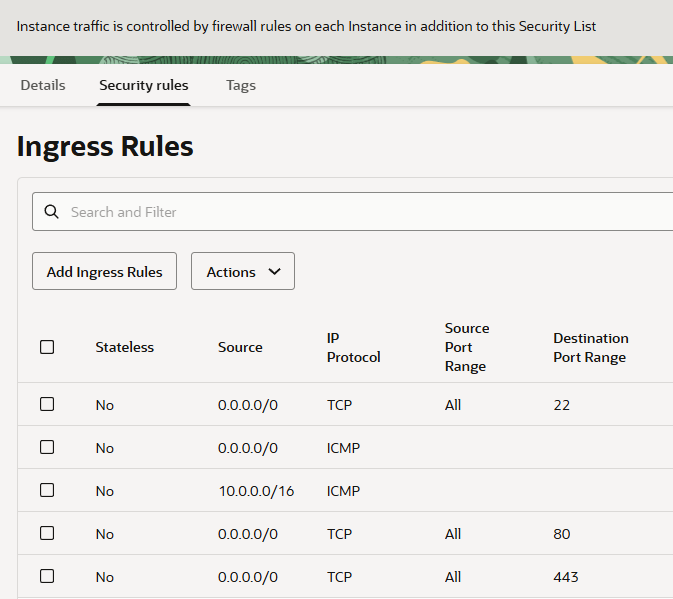The height and width of the screenshot is (599, 673).
Task: Check the TCP port 80 rule checkbox
Action: 47,533
